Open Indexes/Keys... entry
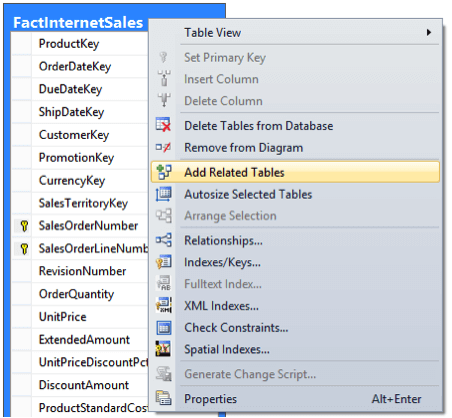The width and height of the screenshot is (452, 418). pyautogui.click(x=295, y=262)
